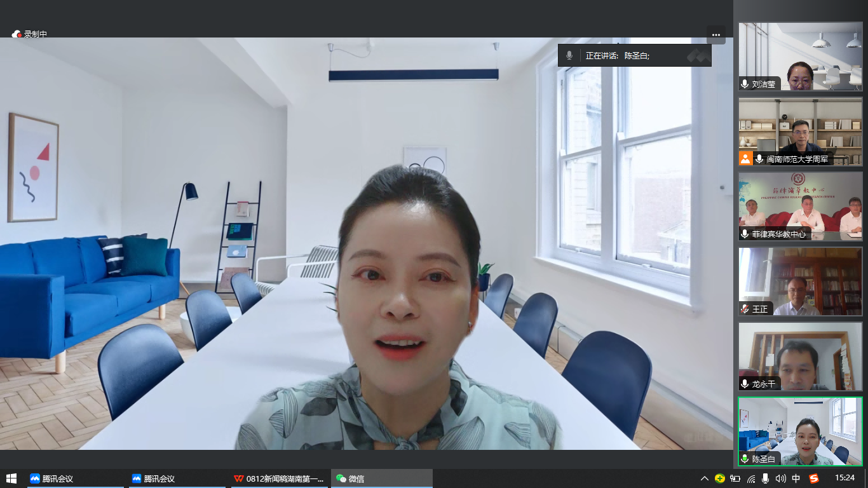Image resolution: width=868 pixels, height=488 pixels.
Task: Expand hidden system tray icons
Action: (x=704, y=478)
